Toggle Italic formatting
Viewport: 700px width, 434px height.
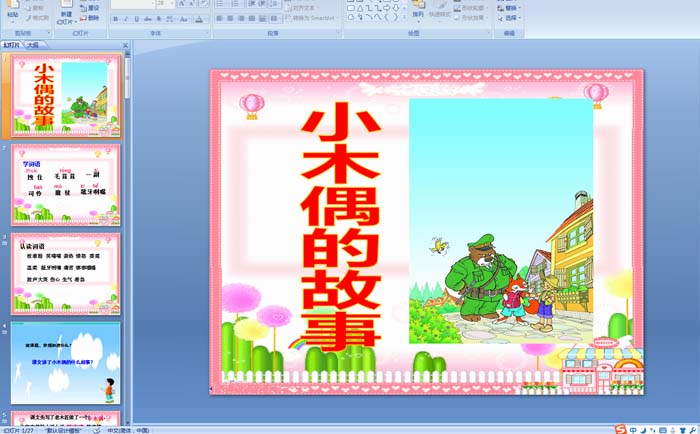(x=126, y=19)
